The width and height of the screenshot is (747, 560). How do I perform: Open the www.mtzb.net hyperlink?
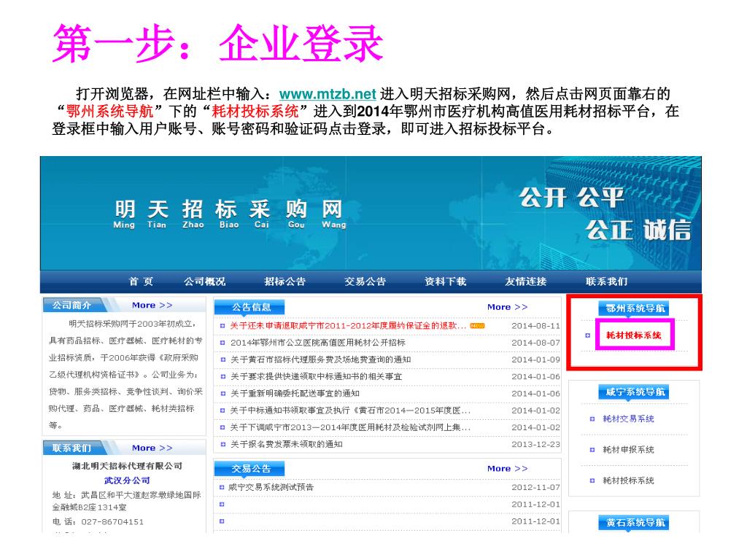point(328,94)
